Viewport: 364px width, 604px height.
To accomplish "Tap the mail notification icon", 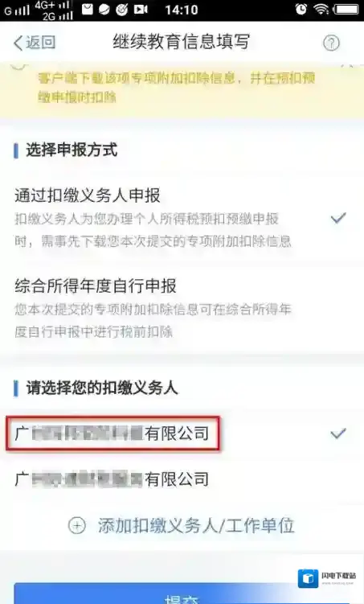I will [x=88, y=9].
